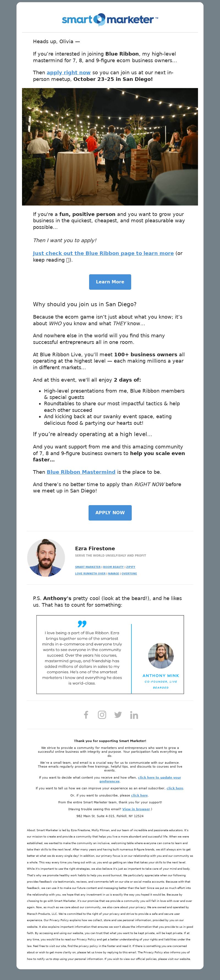Open the Instagram social icon

pos(102,715)
